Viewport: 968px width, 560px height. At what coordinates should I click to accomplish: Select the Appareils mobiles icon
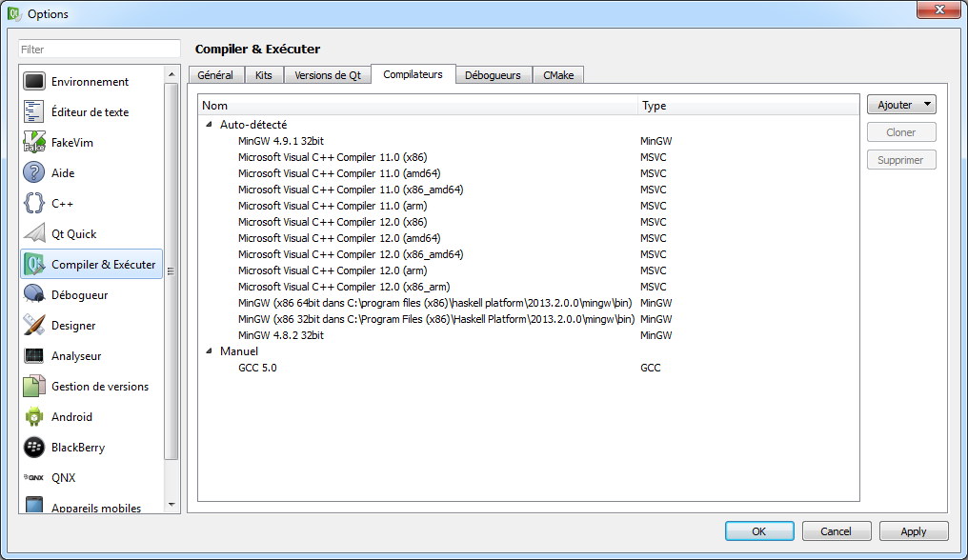click(x=34, y=505)
